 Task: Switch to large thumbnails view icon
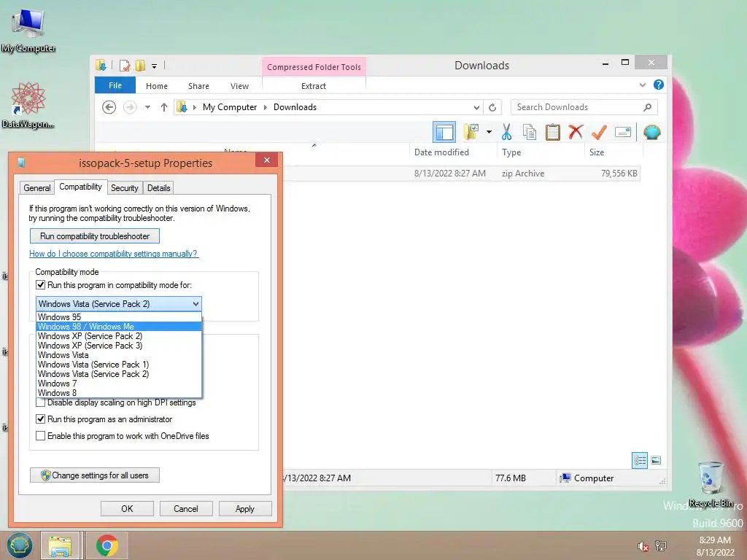click(x=656, y=460)
